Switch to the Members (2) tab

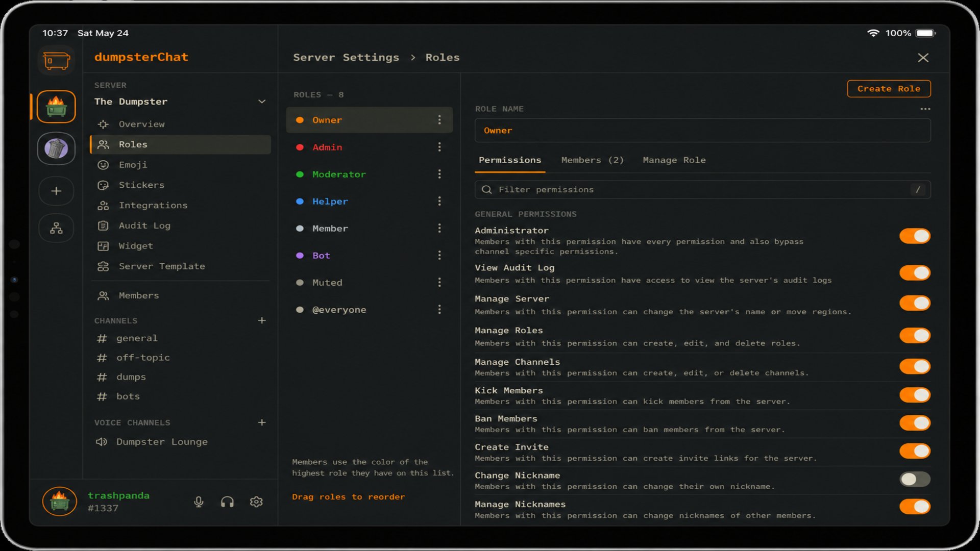592,160
